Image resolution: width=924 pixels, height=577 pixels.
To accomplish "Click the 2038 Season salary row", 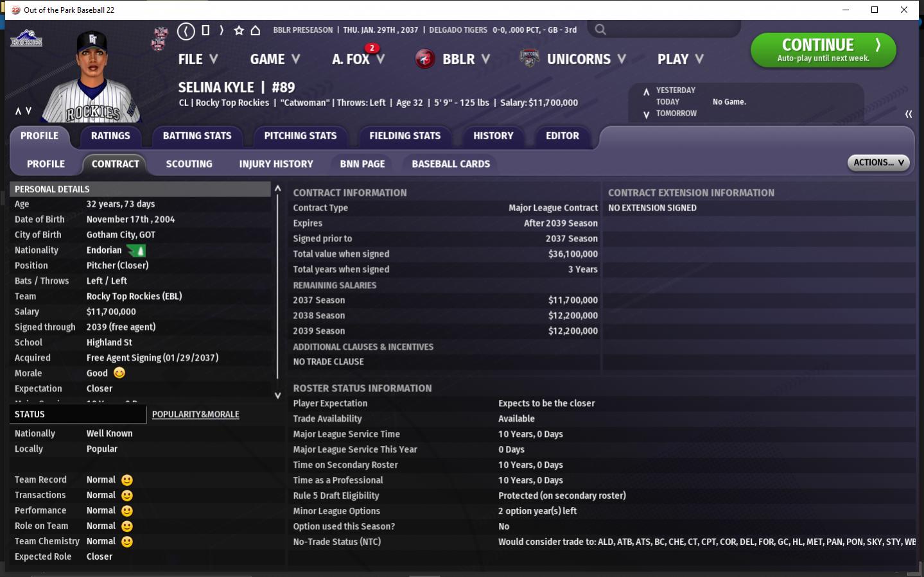I will (446, 316).
